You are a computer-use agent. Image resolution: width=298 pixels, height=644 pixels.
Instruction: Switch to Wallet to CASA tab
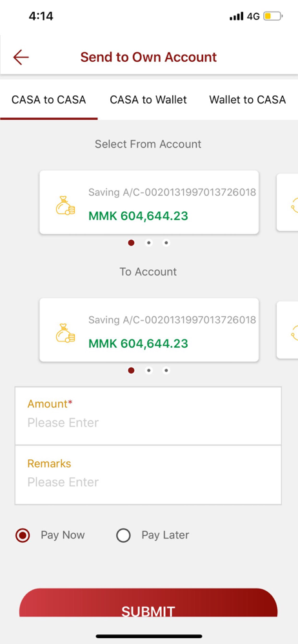[248, 100]
